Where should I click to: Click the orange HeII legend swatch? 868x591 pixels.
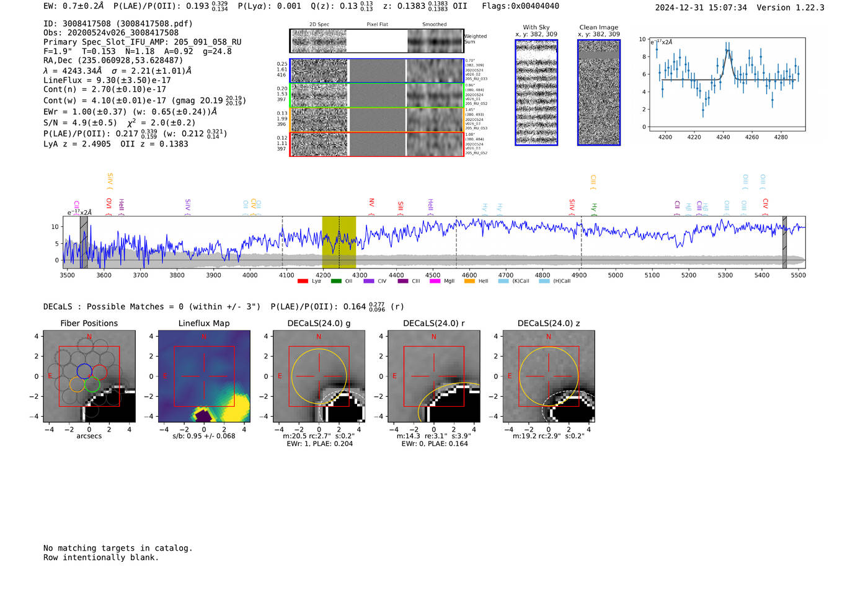[x=469, y=282]
